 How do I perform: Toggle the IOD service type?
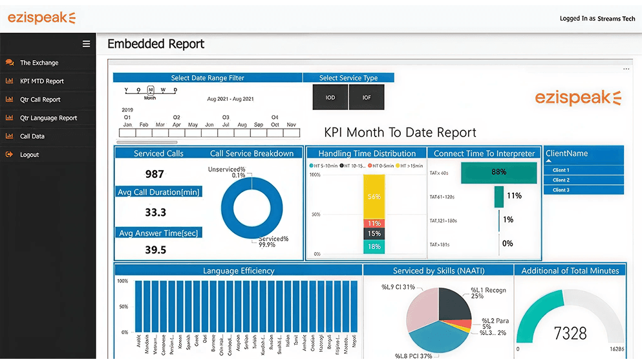330,98
